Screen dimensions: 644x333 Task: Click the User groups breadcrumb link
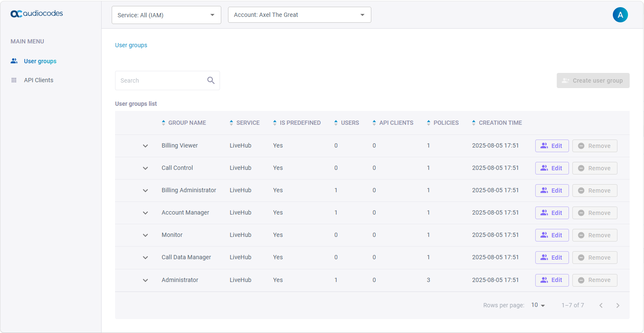(131, 45)
